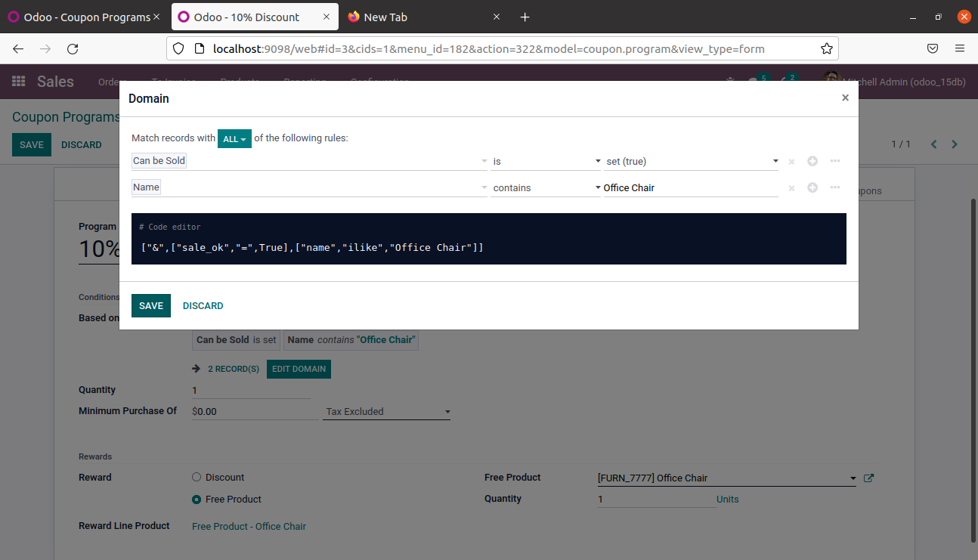Reload the current page

[x=73, y=48]
